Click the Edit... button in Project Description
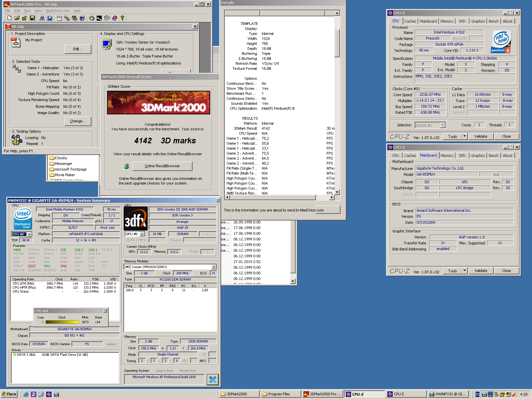Screen dimensions: 532x399 (x=78, y=49)
